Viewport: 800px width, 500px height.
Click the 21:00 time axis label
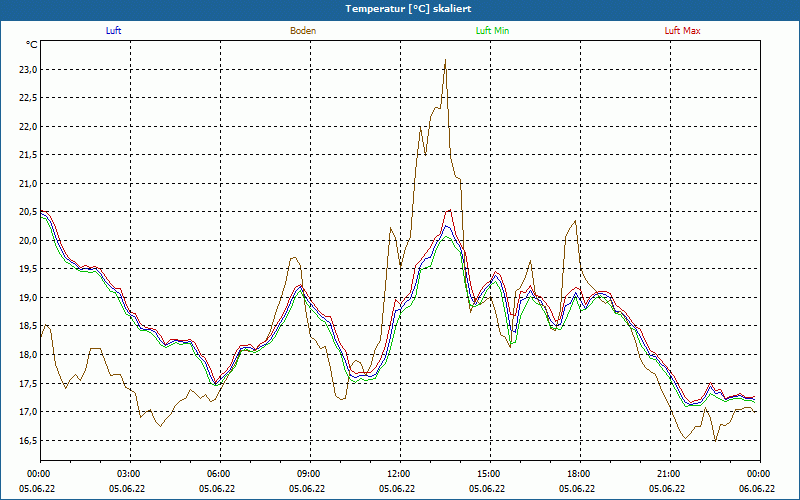click(670, 474)
